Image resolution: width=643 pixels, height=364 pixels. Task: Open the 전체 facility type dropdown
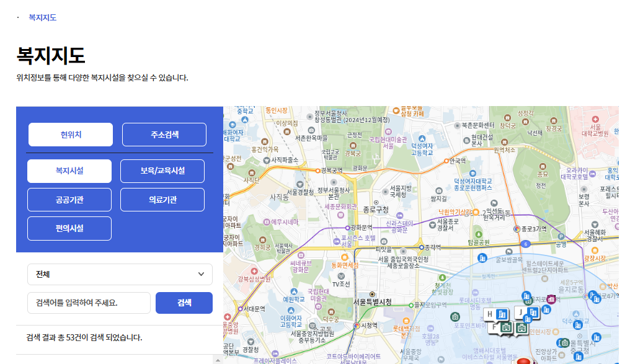[x=120, y=274]
